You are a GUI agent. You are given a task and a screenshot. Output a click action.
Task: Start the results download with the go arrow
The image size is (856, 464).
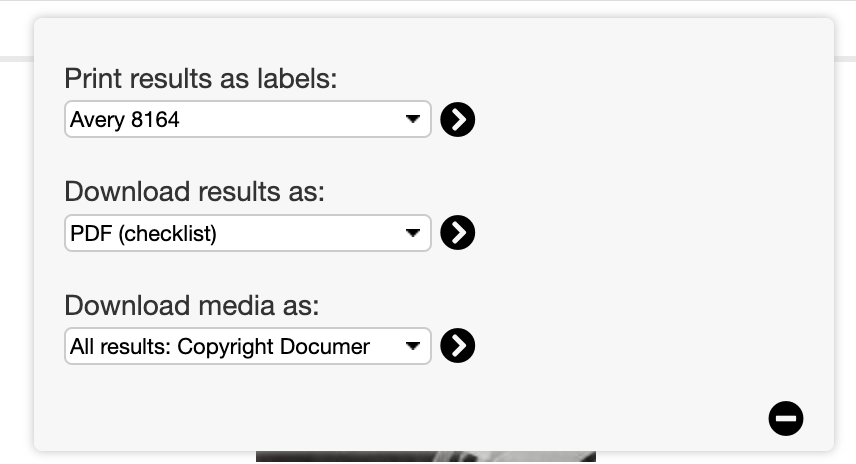coord(458,233)
